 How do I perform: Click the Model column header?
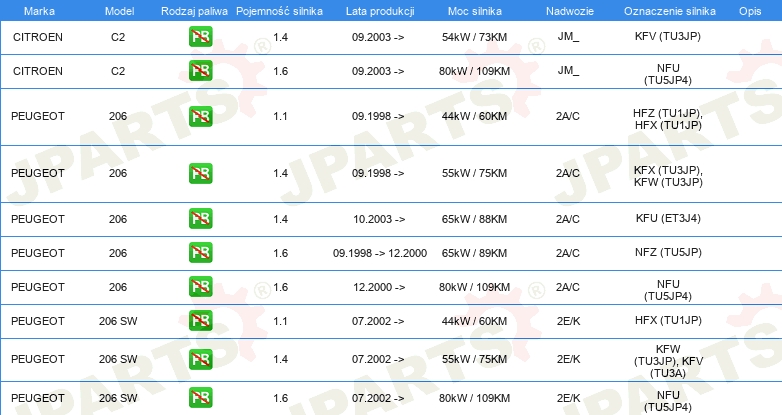click(119, 11)
